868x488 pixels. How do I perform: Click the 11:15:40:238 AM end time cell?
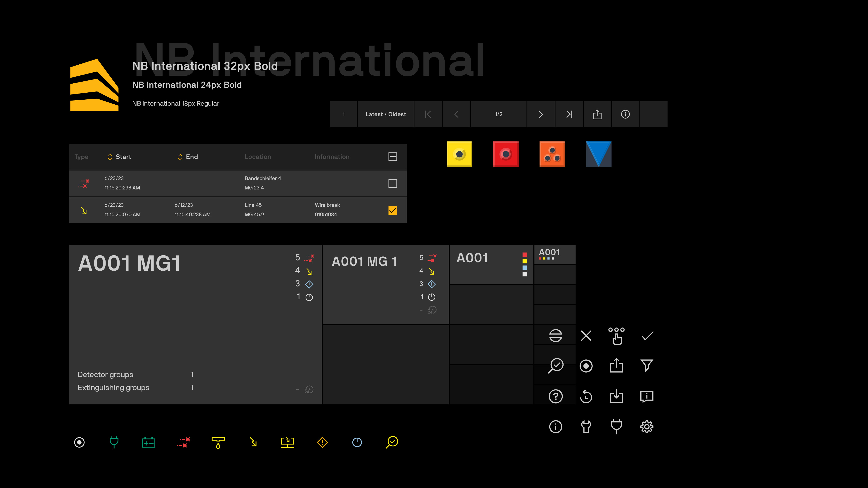[x=192, y=214]
